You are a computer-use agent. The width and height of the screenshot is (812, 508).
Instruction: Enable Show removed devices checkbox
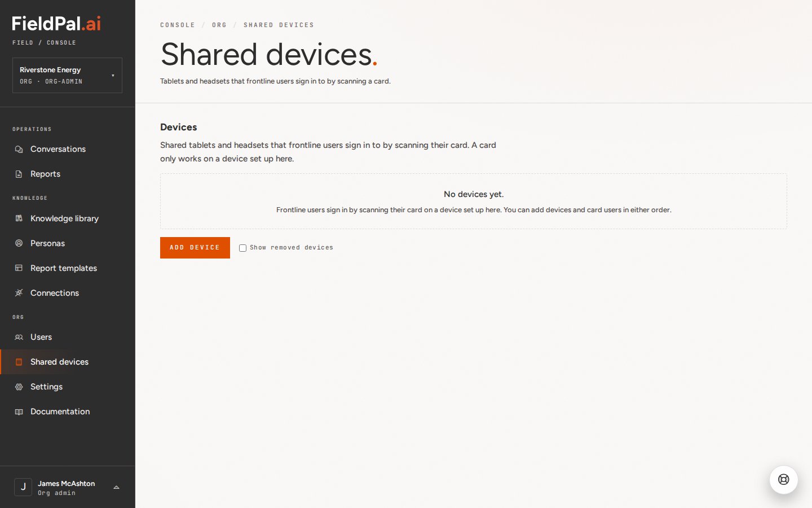242,248
